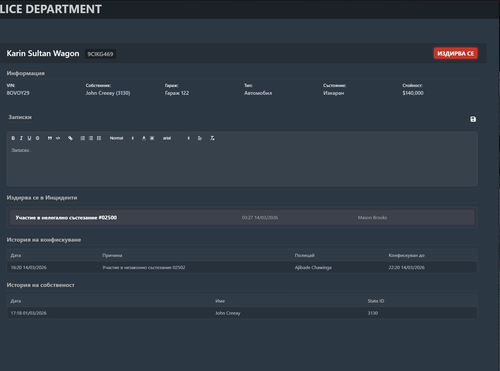This screenshot has height=371, width=500.
Task: Click the Конфискуван до column header
Action: 407,255
